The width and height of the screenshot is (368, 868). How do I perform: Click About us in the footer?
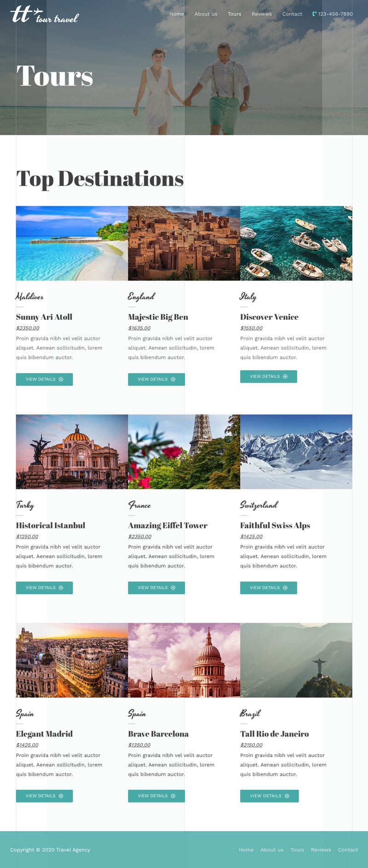[272, 850]
